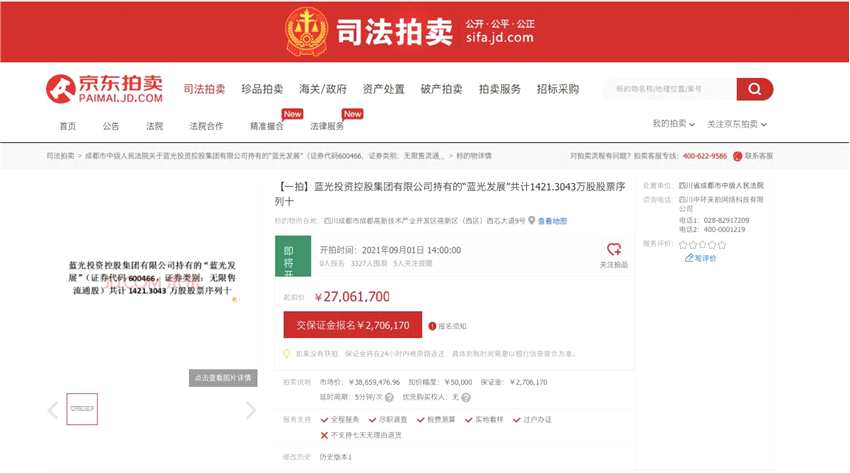Expand the 关注京东拍卖 dropdown
The image size is (850, 473).
[737, 124]
